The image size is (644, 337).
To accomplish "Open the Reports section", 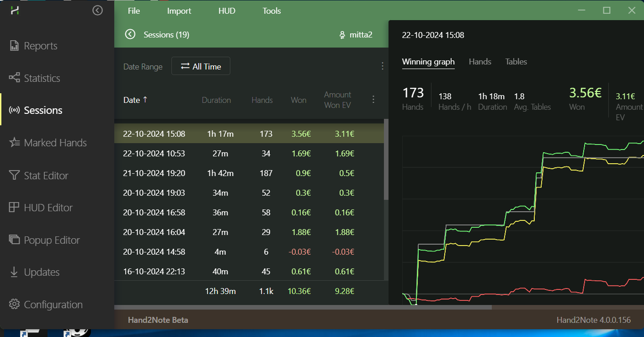I will [x=33, y=46].
